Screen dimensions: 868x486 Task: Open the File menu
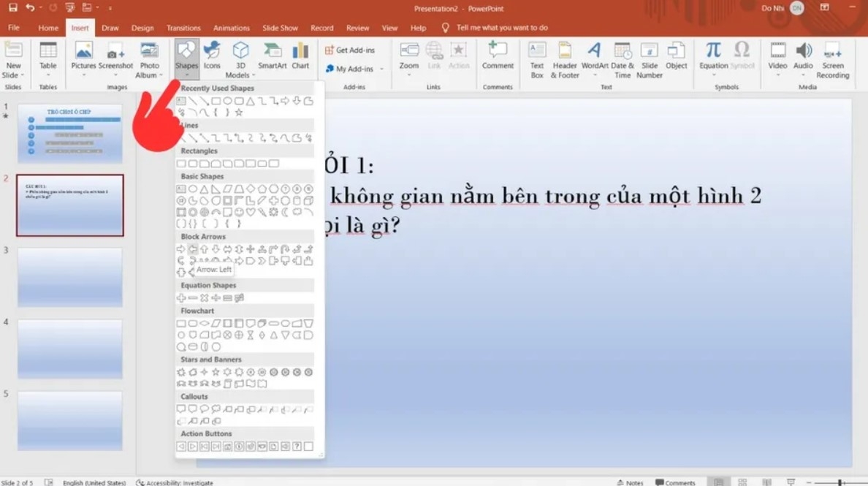pos(13,27)
